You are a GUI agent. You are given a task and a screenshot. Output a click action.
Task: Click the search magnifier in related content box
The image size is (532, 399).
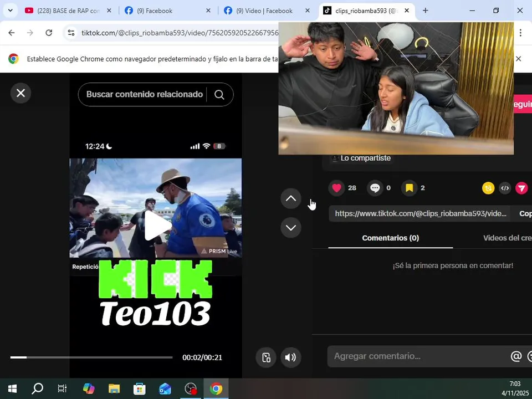point(219,95)
